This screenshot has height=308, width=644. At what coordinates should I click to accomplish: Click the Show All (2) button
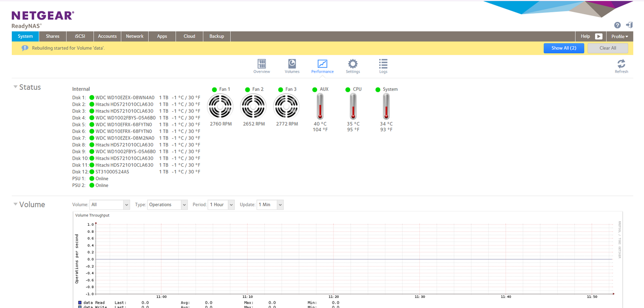tap(564, 48)
